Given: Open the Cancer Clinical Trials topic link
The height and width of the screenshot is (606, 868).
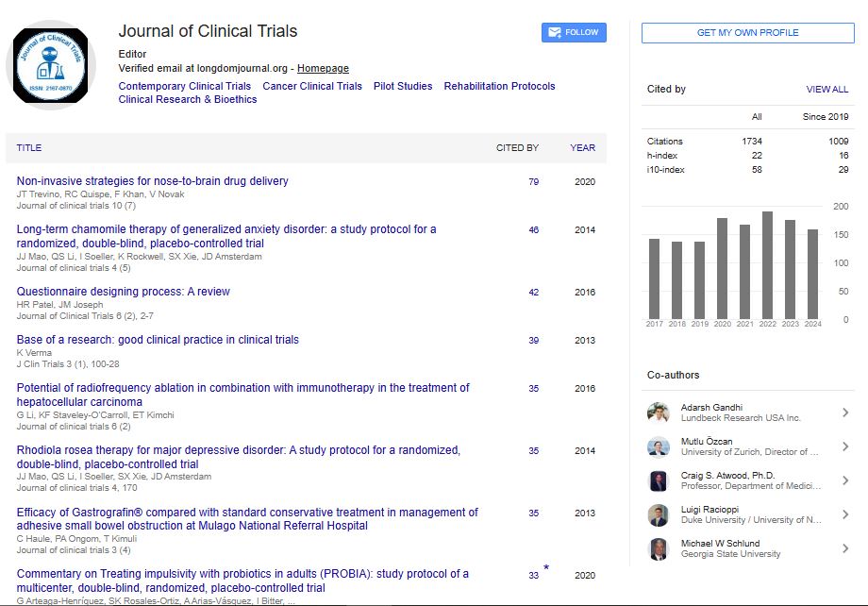Looking at the screenshot, I should click(x=312, y=86).
